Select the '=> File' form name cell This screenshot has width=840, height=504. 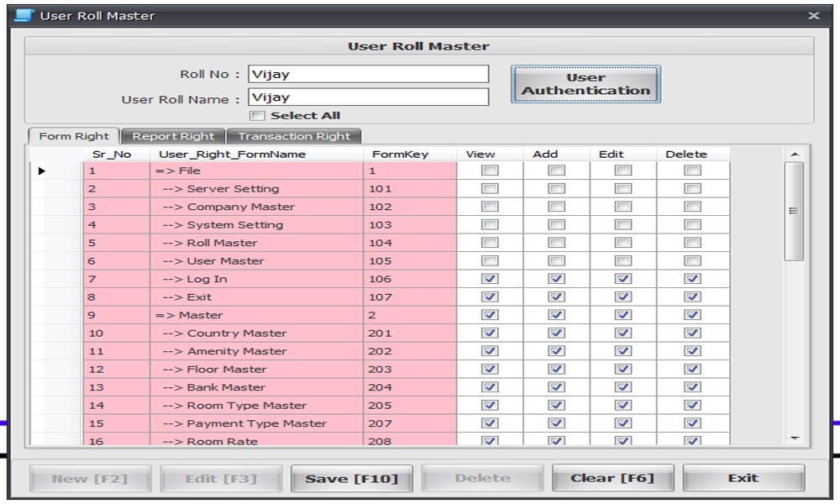(256, 171)
